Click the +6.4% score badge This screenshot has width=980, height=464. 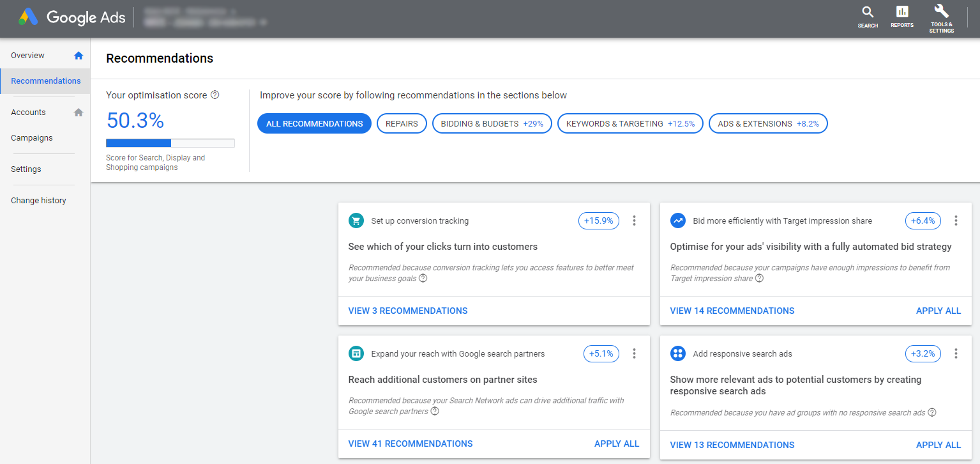[x=923, y=220]
